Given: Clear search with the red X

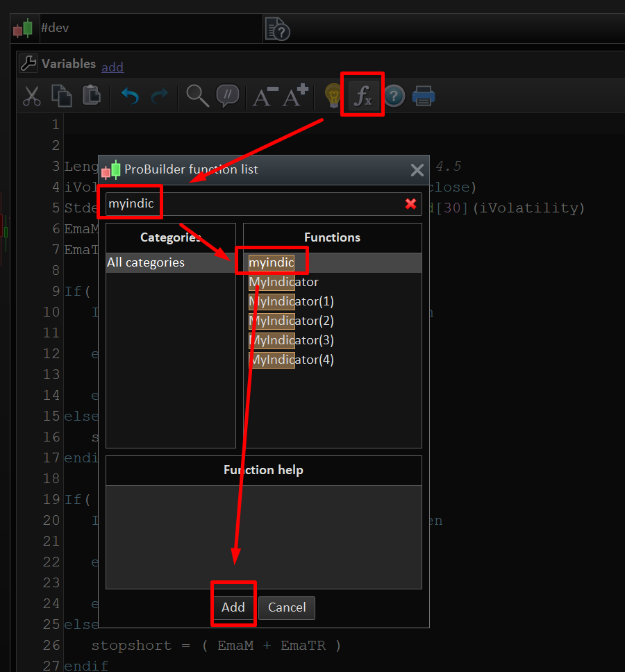Looking at the screenshot, I should click(410, 204).
